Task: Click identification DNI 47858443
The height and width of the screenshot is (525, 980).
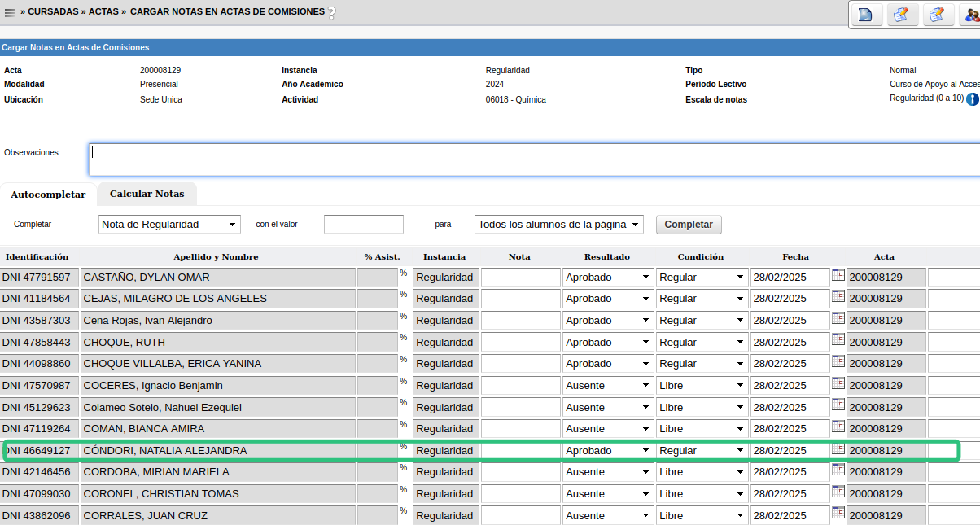Action: [x=37, y=342]
